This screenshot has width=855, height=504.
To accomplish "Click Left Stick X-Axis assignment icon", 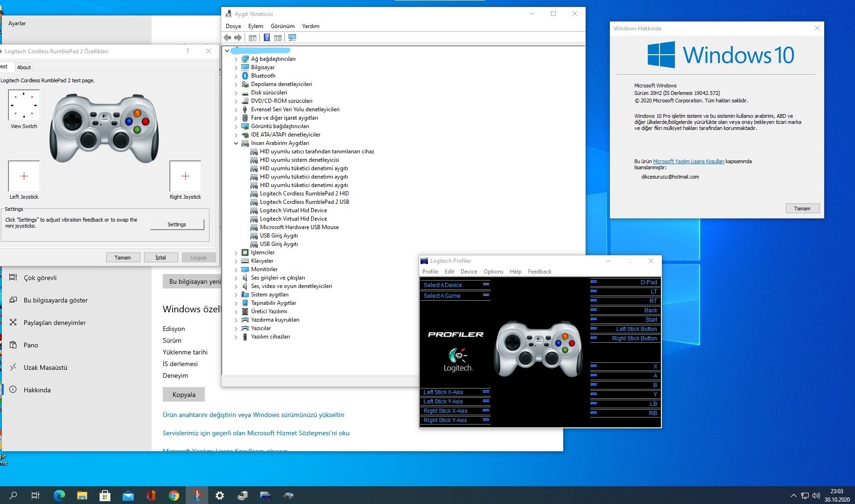I will pyautogui.click(x=486, y=392).
